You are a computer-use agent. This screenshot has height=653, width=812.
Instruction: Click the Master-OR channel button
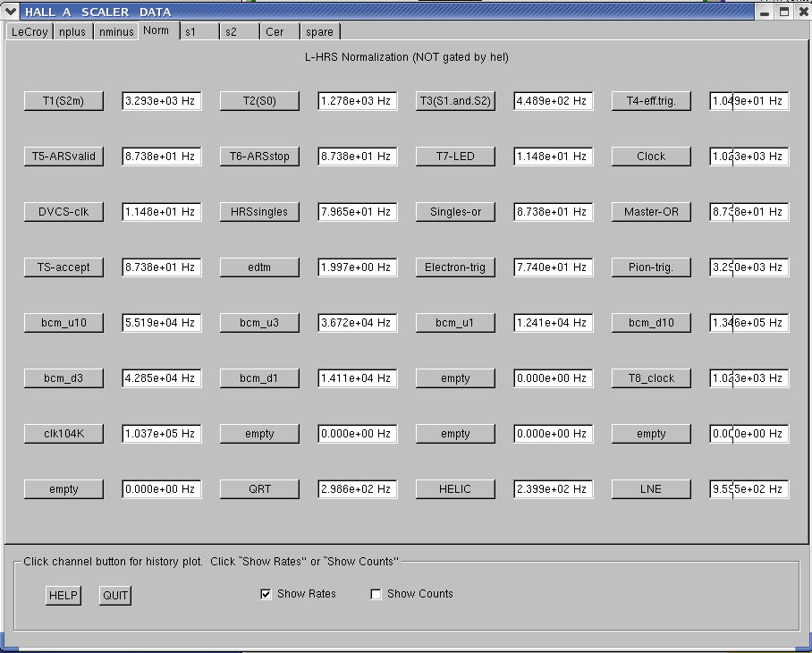(651, 212)
